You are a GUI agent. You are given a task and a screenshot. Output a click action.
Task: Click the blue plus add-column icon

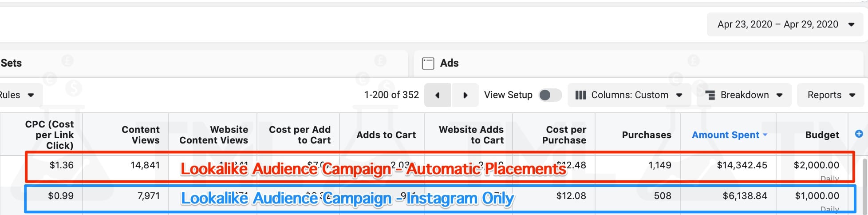[859, 134]
